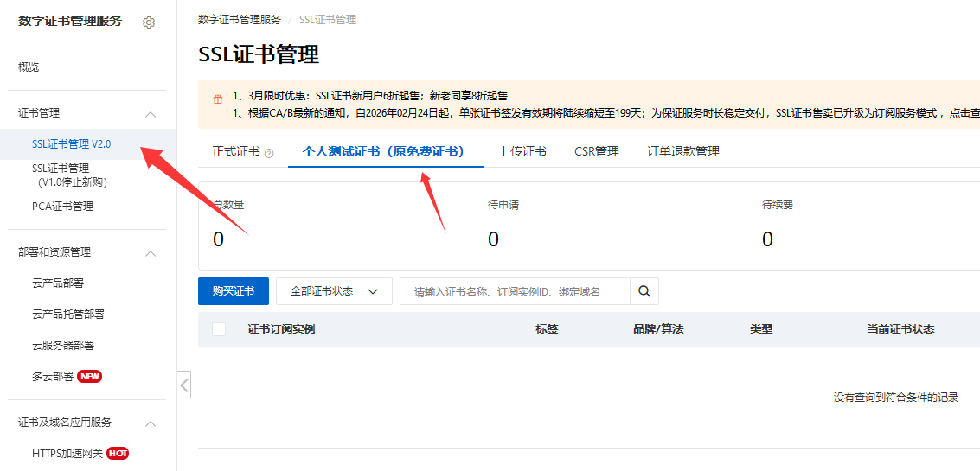Select the table header select-all checkbox
This screenshot has width=980, height=471.
pyautogui.click(x=219, y=329)
